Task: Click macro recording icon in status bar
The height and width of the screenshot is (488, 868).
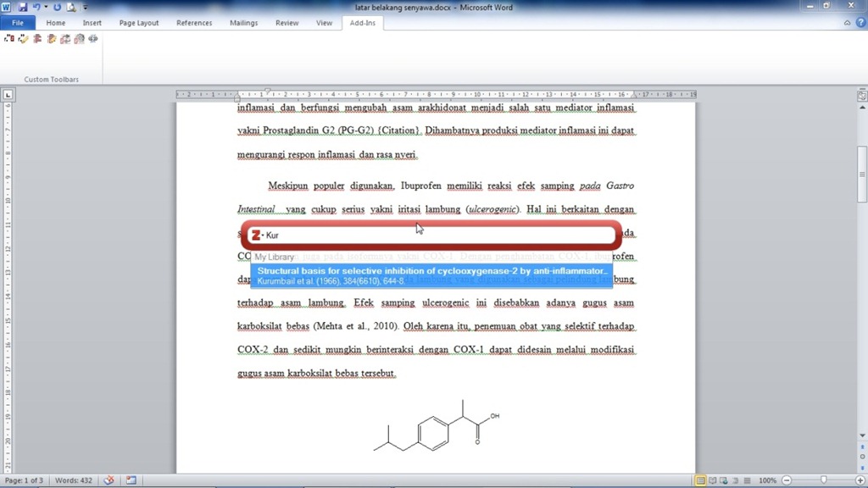Action: (131, 480)
